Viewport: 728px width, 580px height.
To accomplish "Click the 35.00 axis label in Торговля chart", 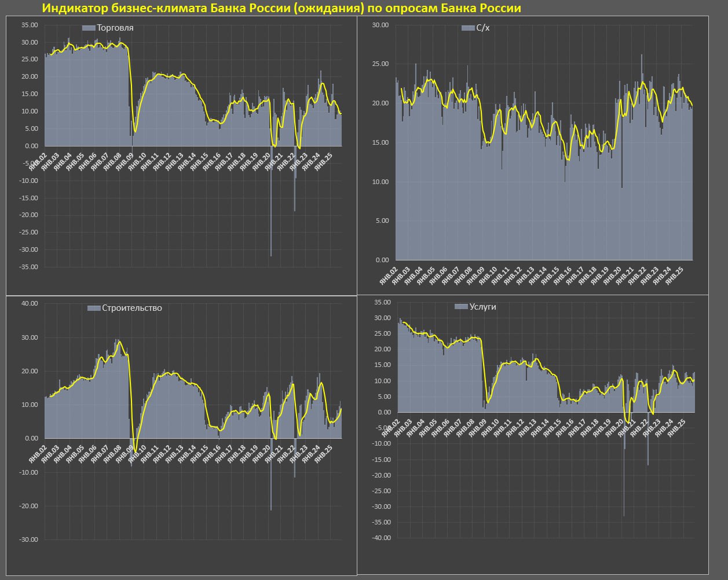I will point(29,25).
